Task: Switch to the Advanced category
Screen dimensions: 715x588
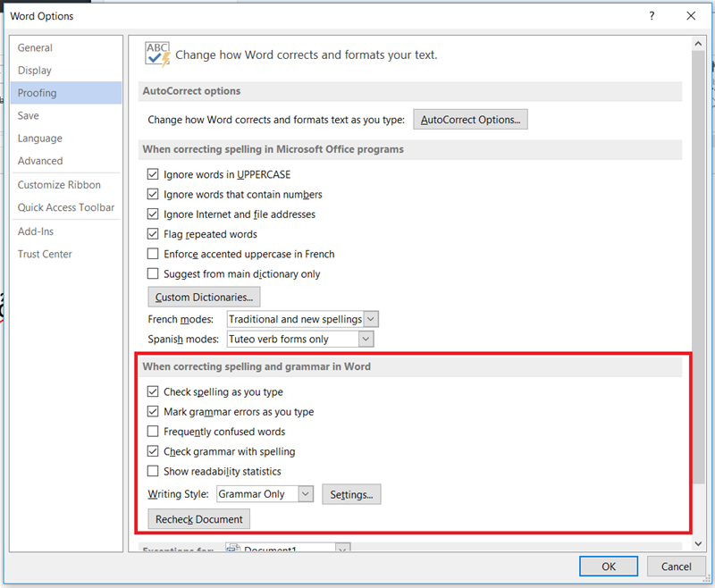Action: coord(40,161)
